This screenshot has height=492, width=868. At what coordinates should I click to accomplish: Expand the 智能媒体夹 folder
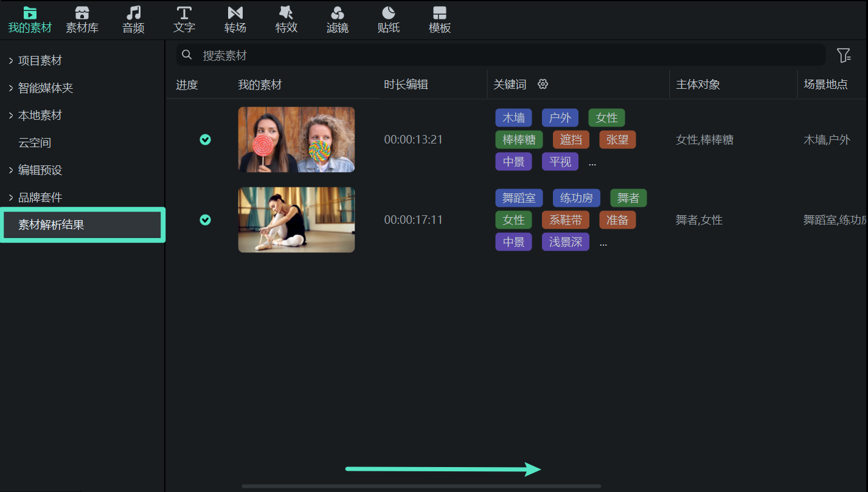[11, 88]
